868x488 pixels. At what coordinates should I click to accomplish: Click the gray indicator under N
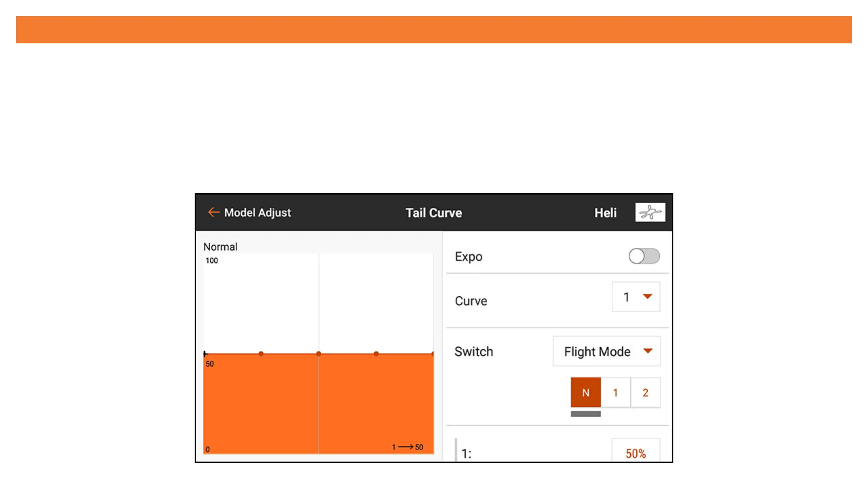click(586, 414)
